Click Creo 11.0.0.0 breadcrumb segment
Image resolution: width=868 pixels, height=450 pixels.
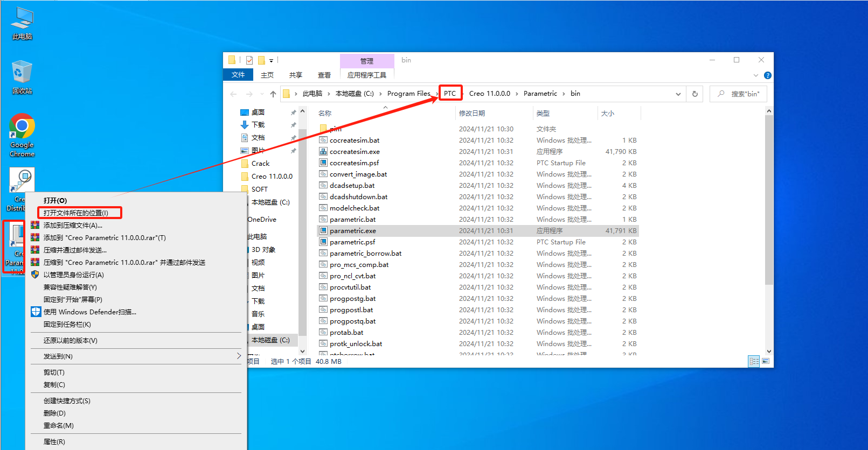click(489, 94)
